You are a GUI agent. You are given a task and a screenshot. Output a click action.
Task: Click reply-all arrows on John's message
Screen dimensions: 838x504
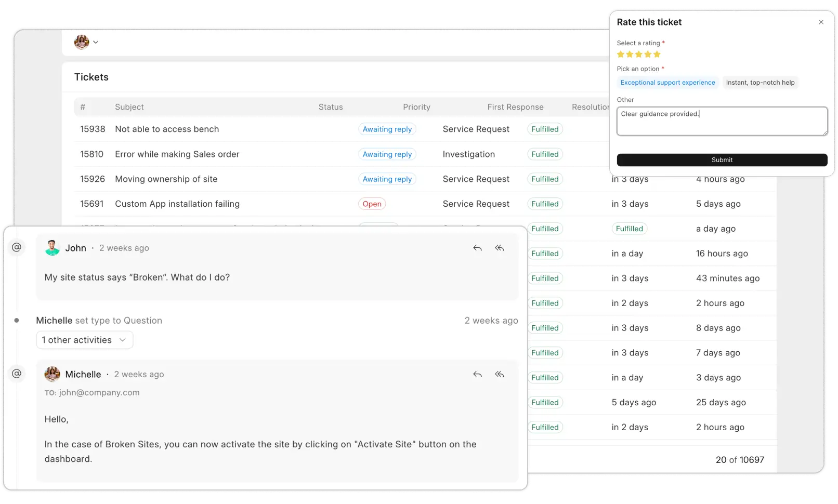point(499,248)
